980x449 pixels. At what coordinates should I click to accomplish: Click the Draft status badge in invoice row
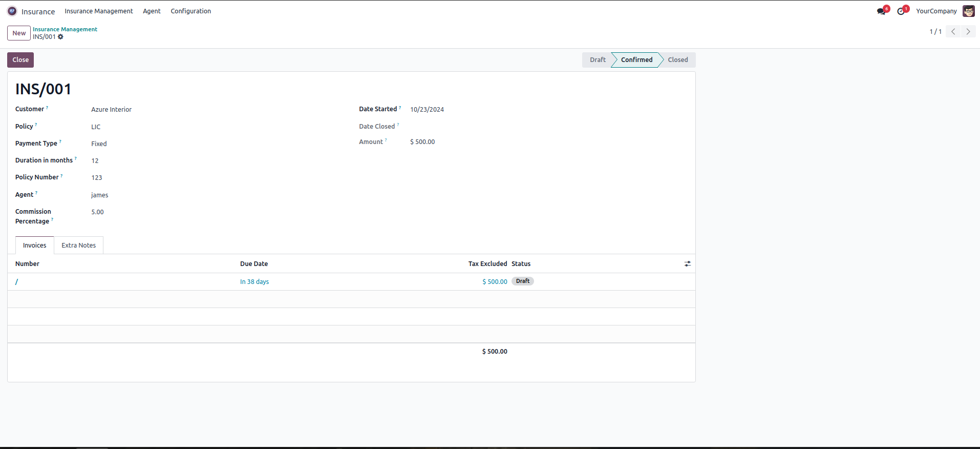(523, 281)
